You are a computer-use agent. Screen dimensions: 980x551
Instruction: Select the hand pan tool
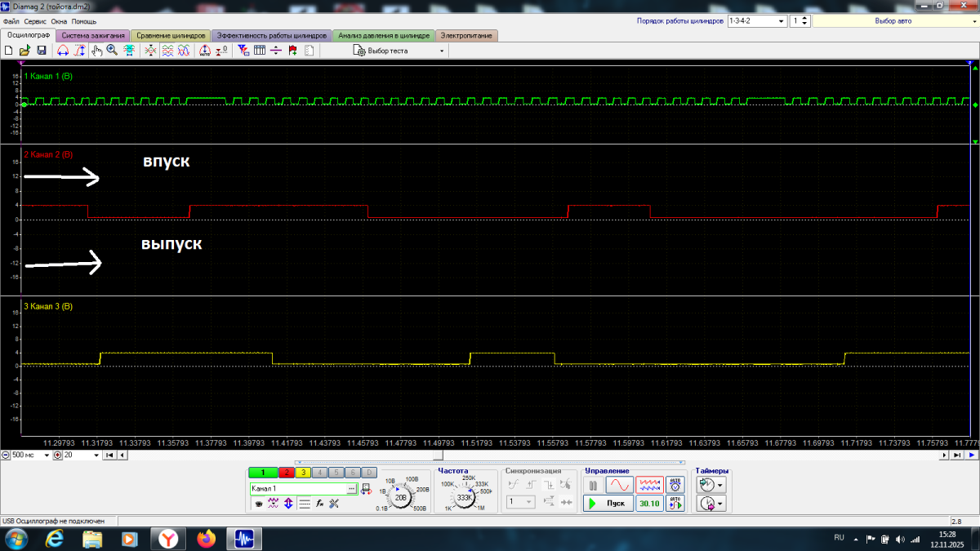(96, 51)
